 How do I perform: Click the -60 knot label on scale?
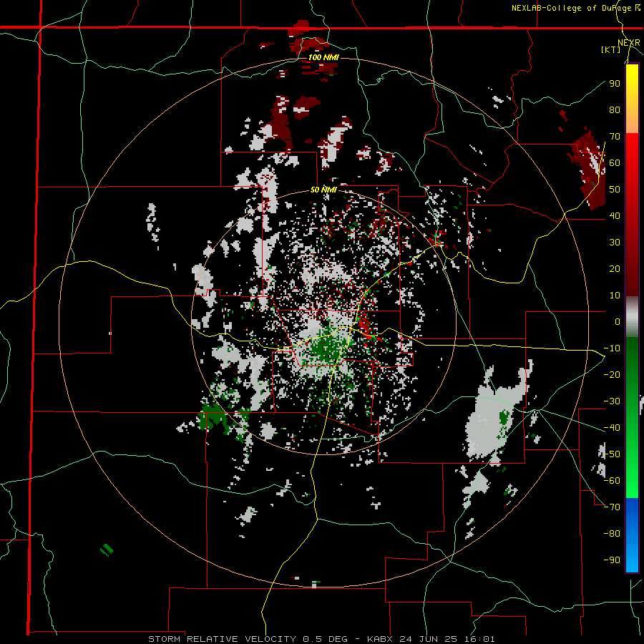612,481
